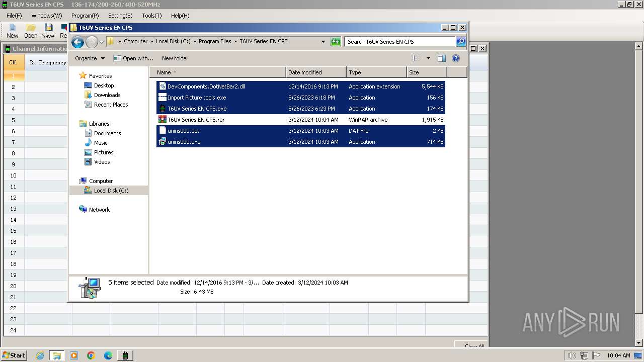Screen dimensions: 644x362
Task: Select unins000.exe file icon
Action: (163, 142)
